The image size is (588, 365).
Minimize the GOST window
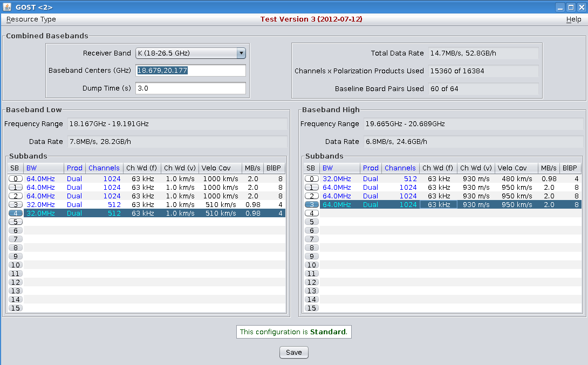[561, 7]
